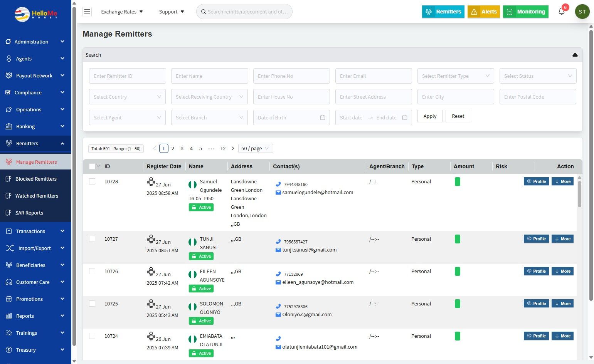Image resolution: width=594 pixels, height=364 pixels.
Task: Click the date range calendar icon
Action: click(405, 117)
